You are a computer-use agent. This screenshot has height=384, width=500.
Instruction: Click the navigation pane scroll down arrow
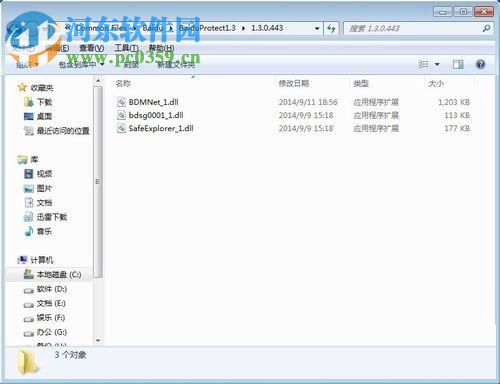[98, 340]
